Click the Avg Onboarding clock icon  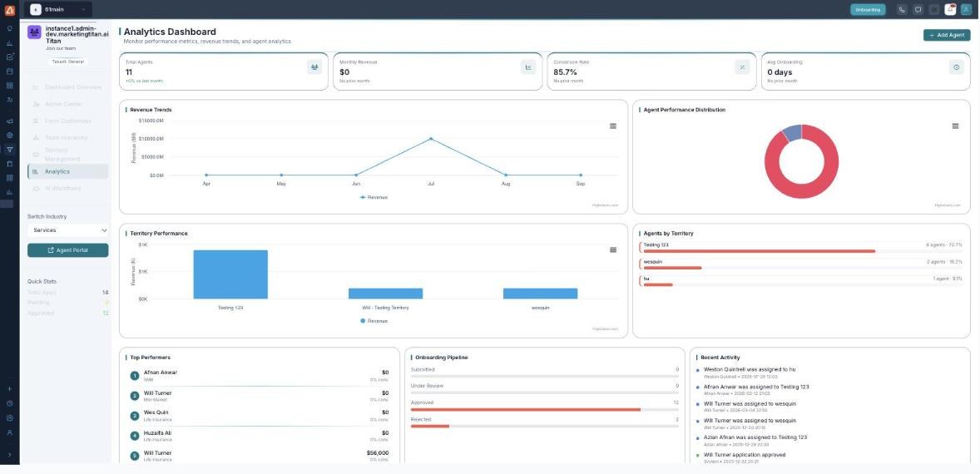coord(956,67)
